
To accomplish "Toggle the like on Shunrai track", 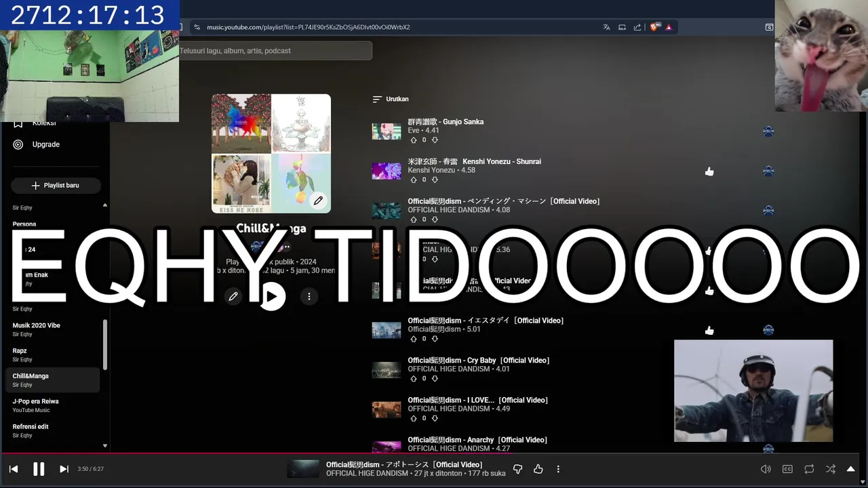I will (x=709, y=171).
